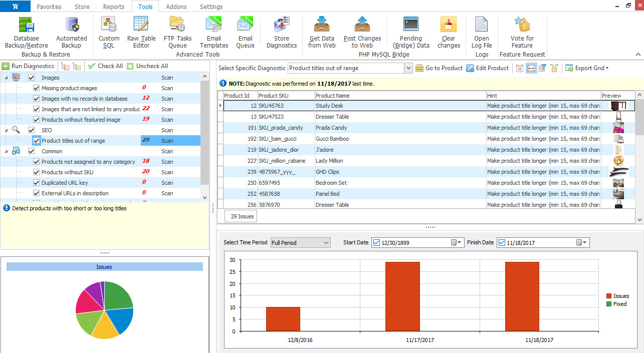Open the Automated Backup tool
This screenshot has height=353, width=644.
(x=72, y=33)
